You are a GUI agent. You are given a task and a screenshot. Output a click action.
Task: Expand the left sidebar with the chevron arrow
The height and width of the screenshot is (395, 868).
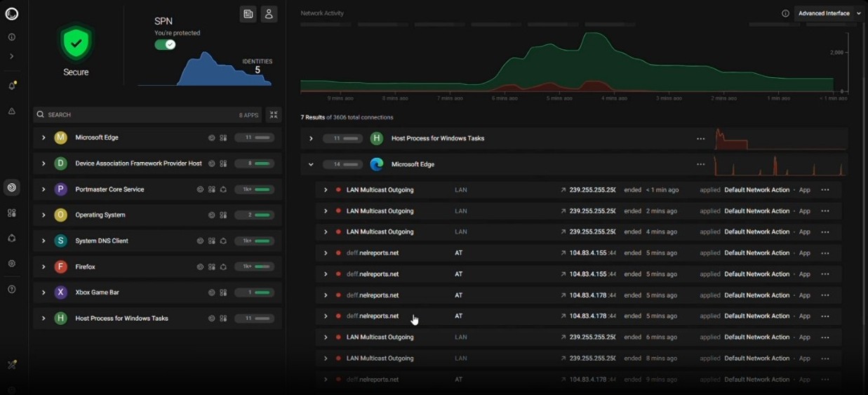pyautogui.click(x=11, y=56)
